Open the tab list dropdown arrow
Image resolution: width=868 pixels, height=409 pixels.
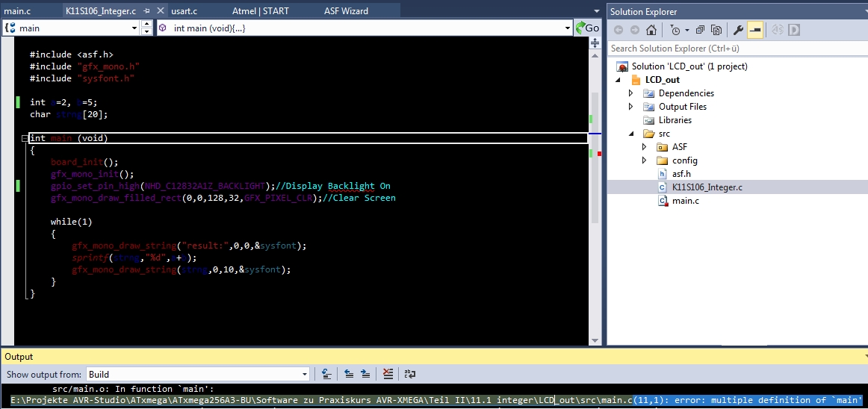coord(596,11)
